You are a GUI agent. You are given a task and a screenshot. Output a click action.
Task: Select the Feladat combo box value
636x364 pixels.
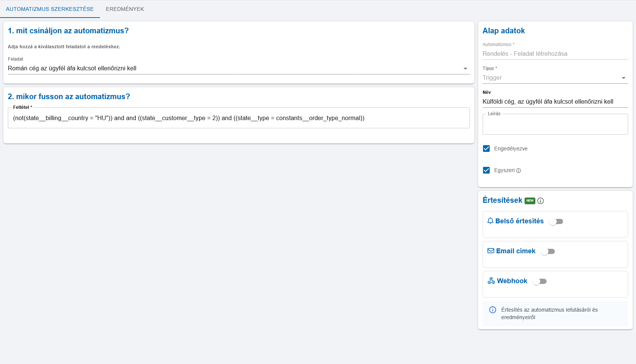[239, 68]
